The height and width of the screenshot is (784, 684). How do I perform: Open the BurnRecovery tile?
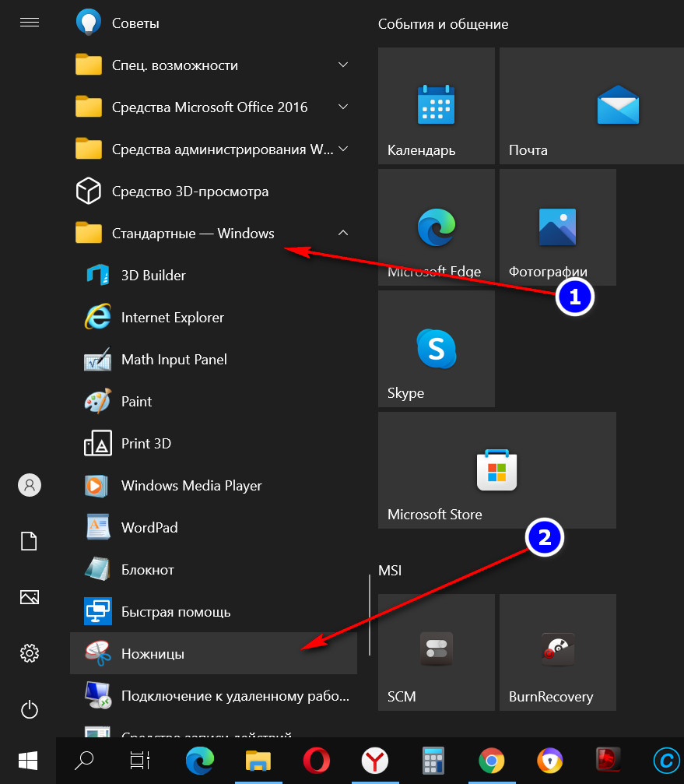(558, 652)
